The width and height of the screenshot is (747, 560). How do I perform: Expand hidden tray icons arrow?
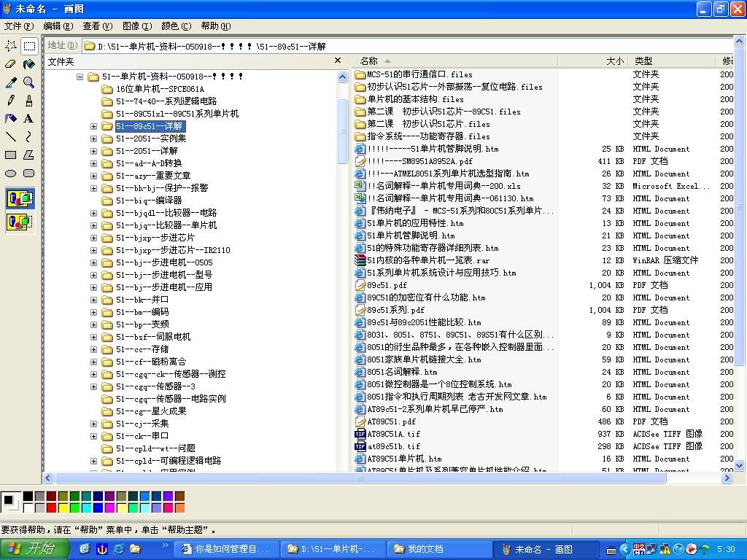625,549
